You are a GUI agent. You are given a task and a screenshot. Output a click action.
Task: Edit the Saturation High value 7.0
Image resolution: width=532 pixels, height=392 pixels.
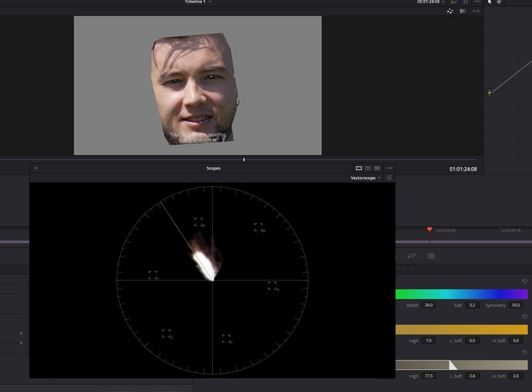(x=429, y=340)
